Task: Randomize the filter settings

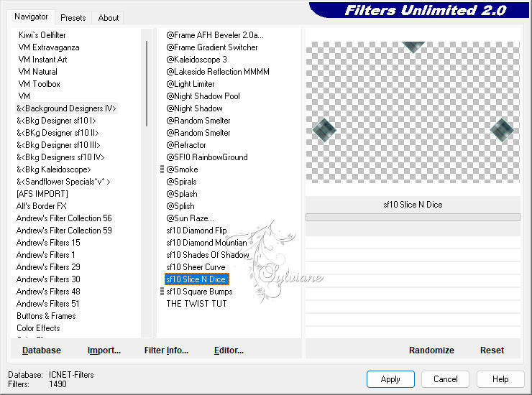Action: (x=431, y=350)
